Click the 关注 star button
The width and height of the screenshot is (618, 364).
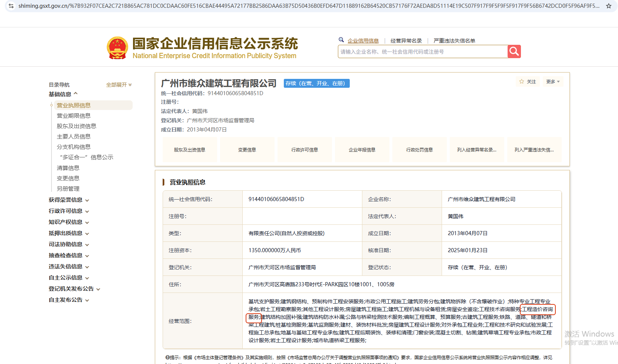(x=528, y=81)
